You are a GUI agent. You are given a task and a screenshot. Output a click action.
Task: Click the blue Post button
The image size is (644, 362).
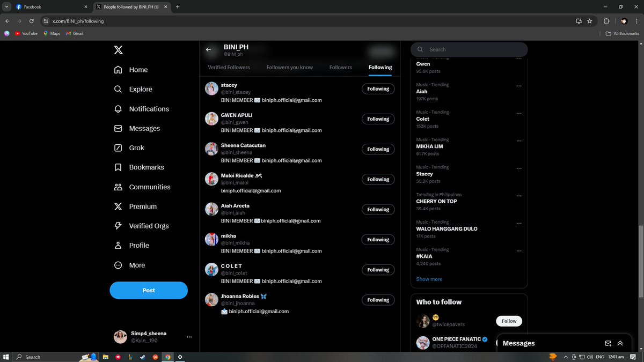[x=149, y=290]
